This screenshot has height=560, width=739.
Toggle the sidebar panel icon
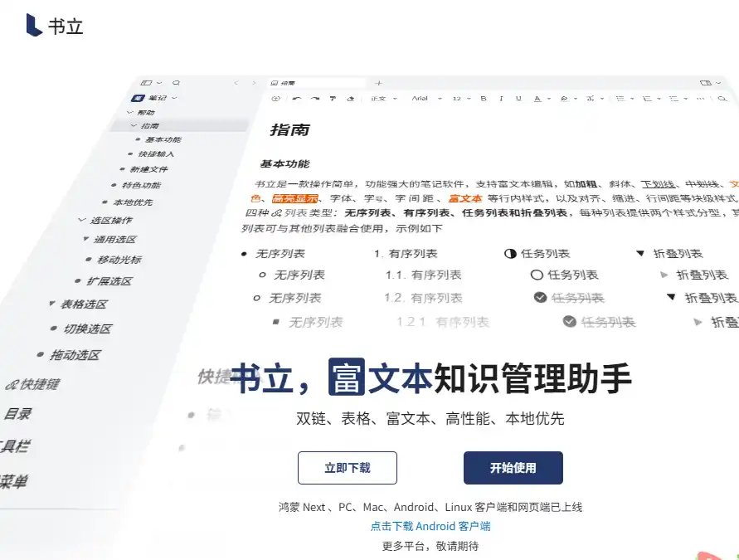146,82
